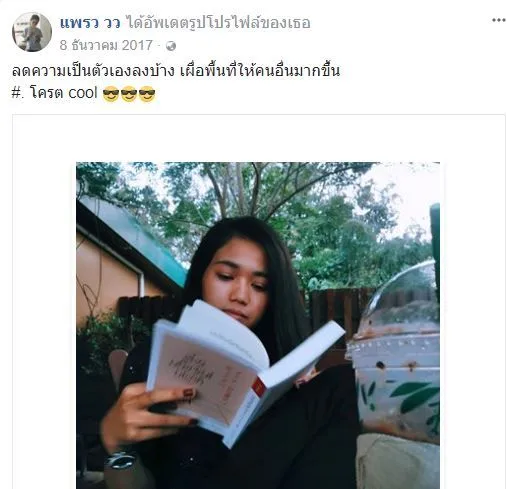Screen dimensions: 507x489
Task: Click the word cool in the hashtag line
Action: (83, 93)
